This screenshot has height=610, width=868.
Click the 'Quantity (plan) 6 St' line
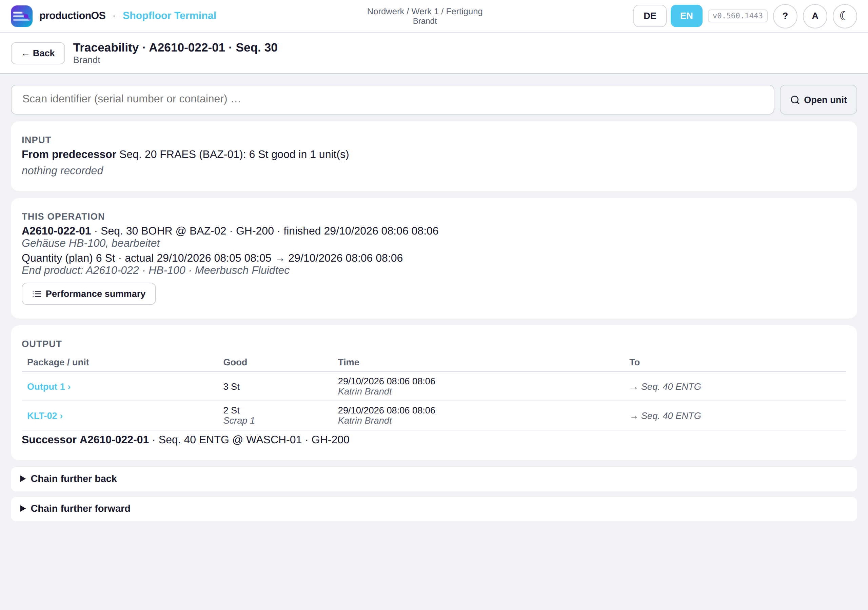[212, 258]
